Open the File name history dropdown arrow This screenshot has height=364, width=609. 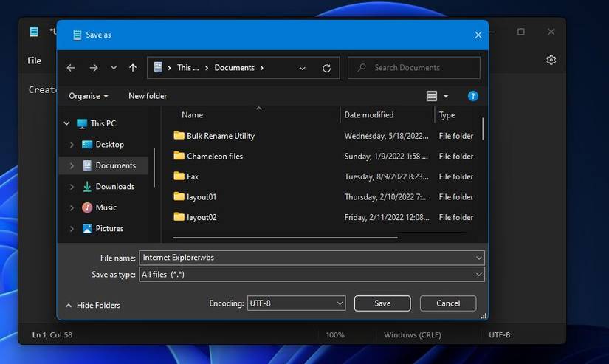tap(478, 258)
